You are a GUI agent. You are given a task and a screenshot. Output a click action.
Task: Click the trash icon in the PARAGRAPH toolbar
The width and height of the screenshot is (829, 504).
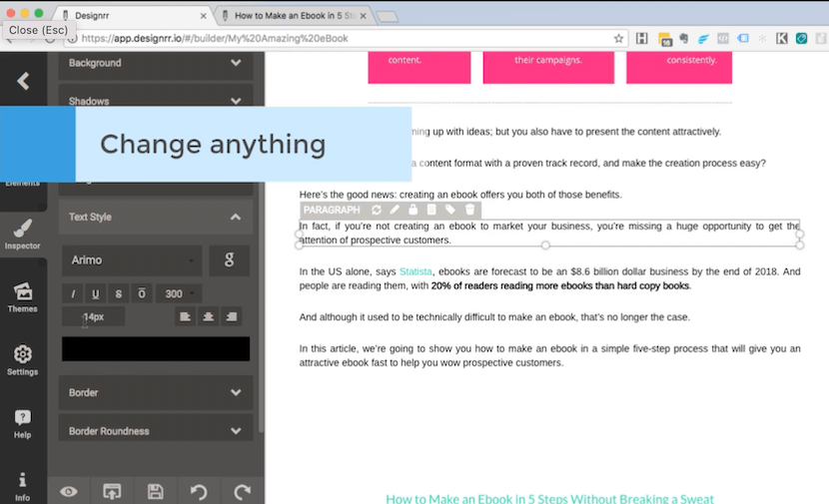click(x=469, y=210)
